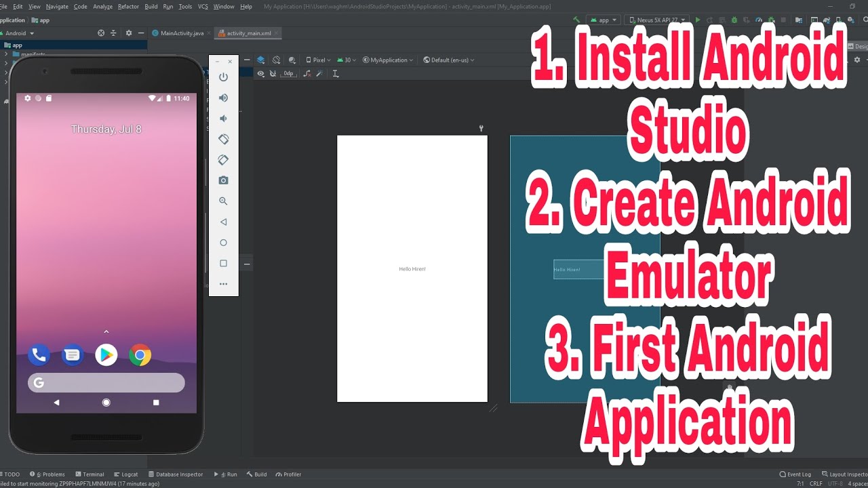Open the app run configuration dropdown
This screenshot has height=488, width=868.
[x=603, y=20]
